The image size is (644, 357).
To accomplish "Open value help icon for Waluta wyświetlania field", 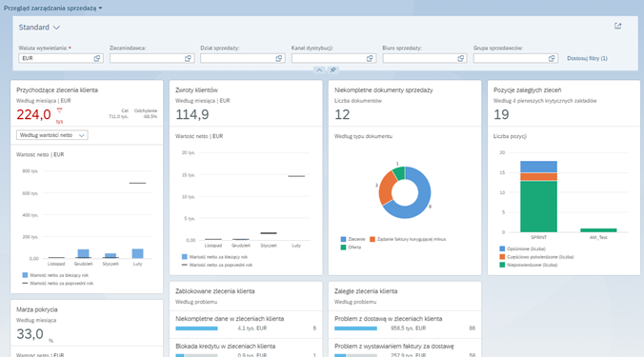I will point(97,59).
